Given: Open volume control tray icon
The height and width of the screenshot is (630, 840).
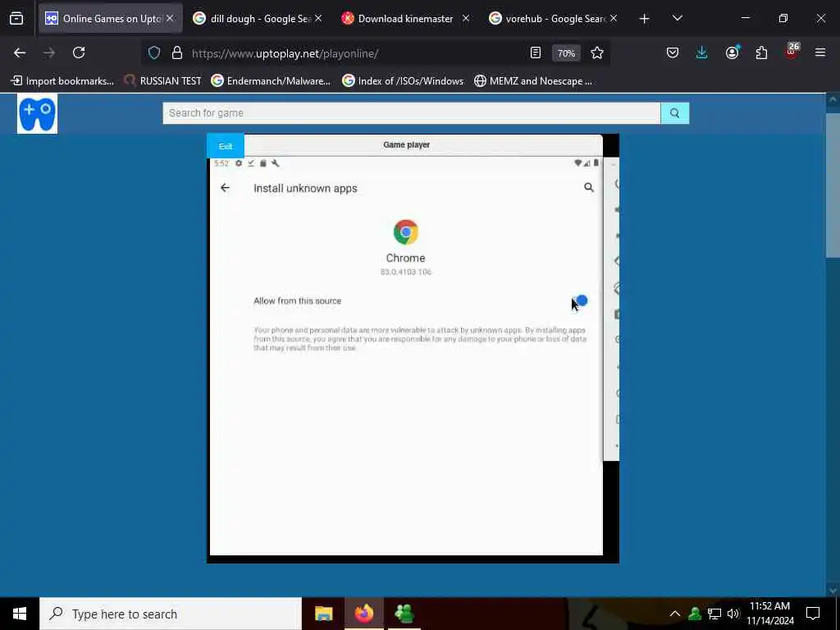Looking at the screenshot, I should (733, 614).
